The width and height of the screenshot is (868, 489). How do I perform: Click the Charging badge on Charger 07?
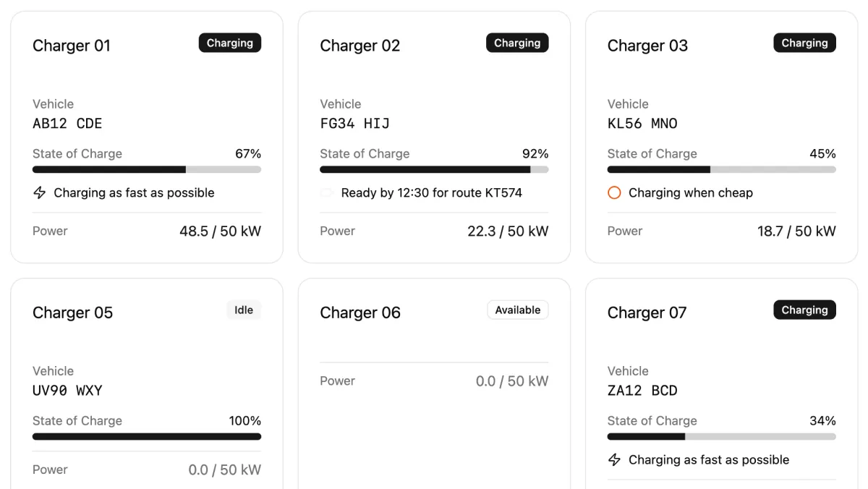tap(804, 310)
